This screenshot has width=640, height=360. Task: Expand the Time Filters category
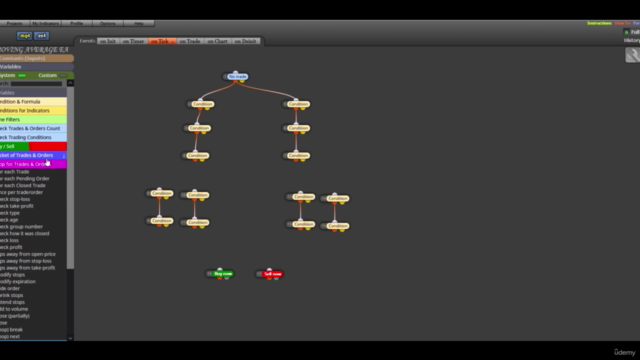(33, 120)
